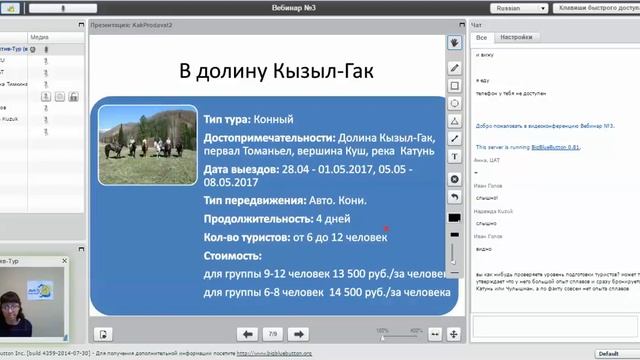640x360 pixels.
Task: Close the webcam video window
Action: (64, 260)
